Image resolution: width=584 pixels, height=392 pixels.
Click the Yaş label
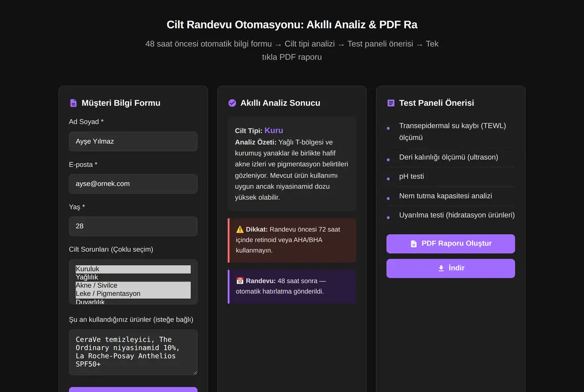coord(77,207)
